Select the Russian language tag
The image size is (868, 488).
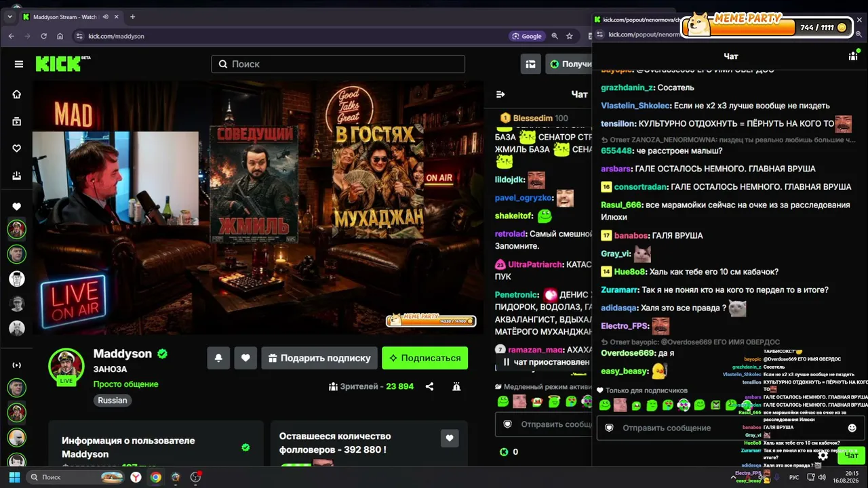(x=113, y=401)
